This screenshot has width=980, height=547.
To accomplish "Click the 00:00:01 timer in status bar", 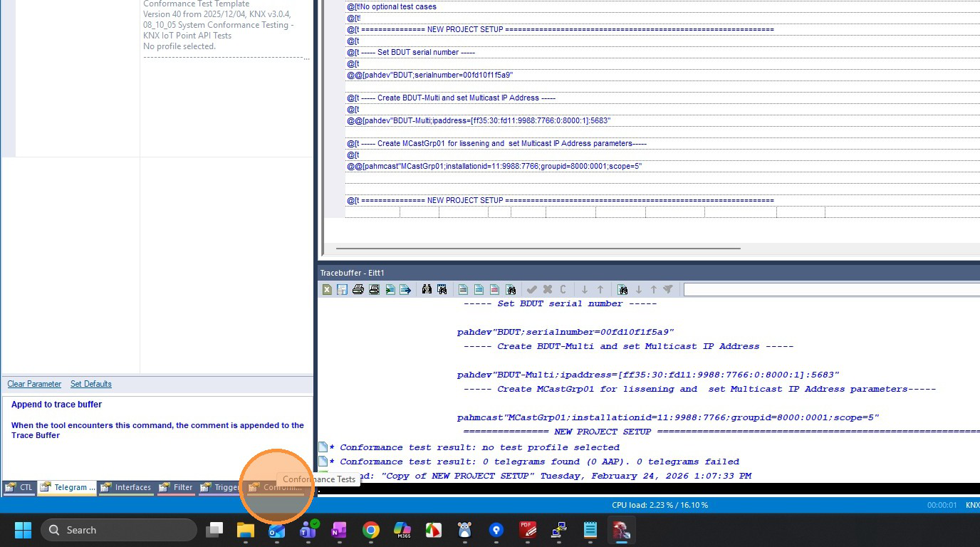I will click(942, 505).
